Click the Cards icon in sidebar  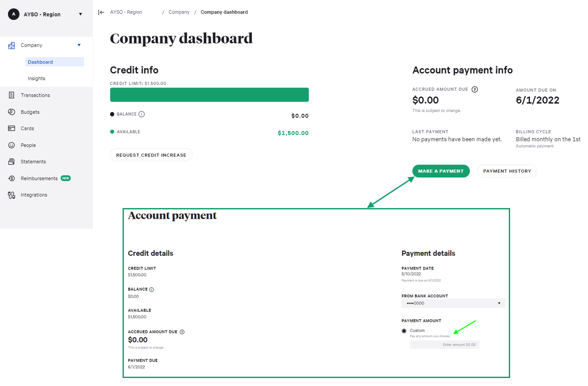[12, 128]
